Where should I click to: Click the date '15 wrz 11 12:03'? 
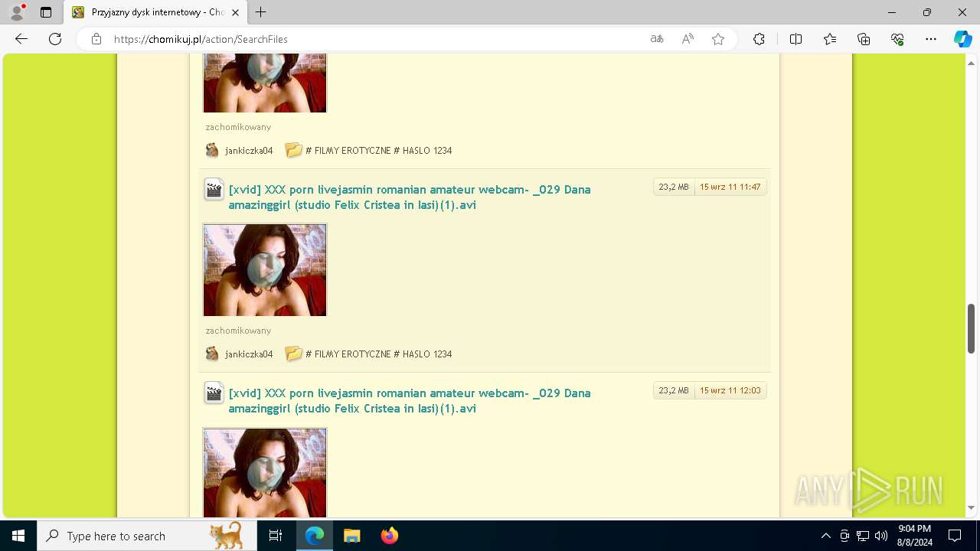tap(730, 390)
